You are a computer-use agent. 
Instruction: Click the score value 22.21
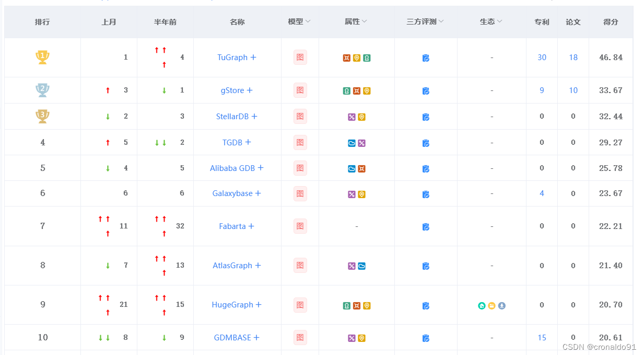[x=611, y=226]
